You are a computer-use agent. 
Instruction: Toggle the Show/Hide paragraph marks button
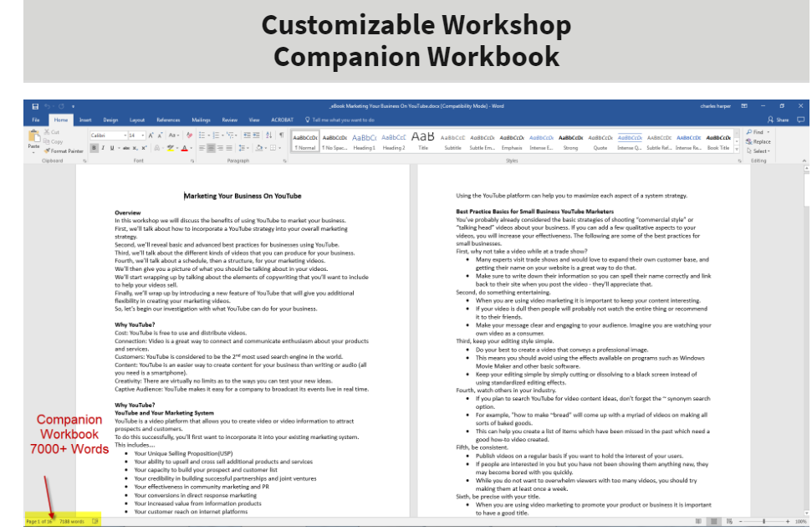tap(281, 135)
